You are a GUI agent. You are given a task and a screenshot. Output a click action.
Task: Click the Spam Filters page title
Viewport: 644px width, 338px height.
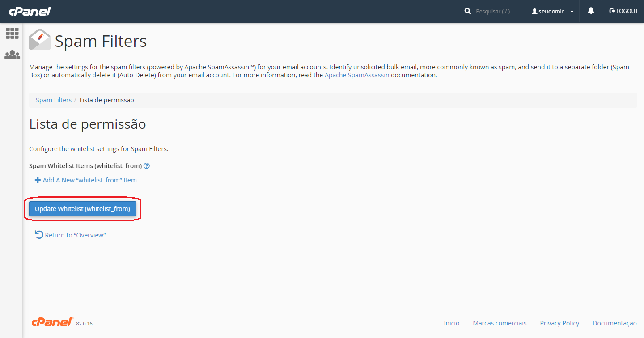(101, 42)
